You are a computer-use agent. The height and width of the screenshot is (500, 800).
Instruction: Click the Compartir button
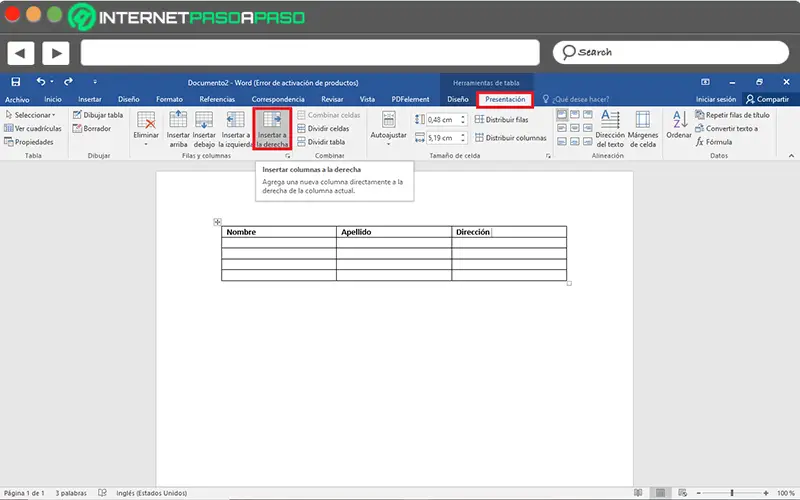pyautogui.click(x=767, y=99)
